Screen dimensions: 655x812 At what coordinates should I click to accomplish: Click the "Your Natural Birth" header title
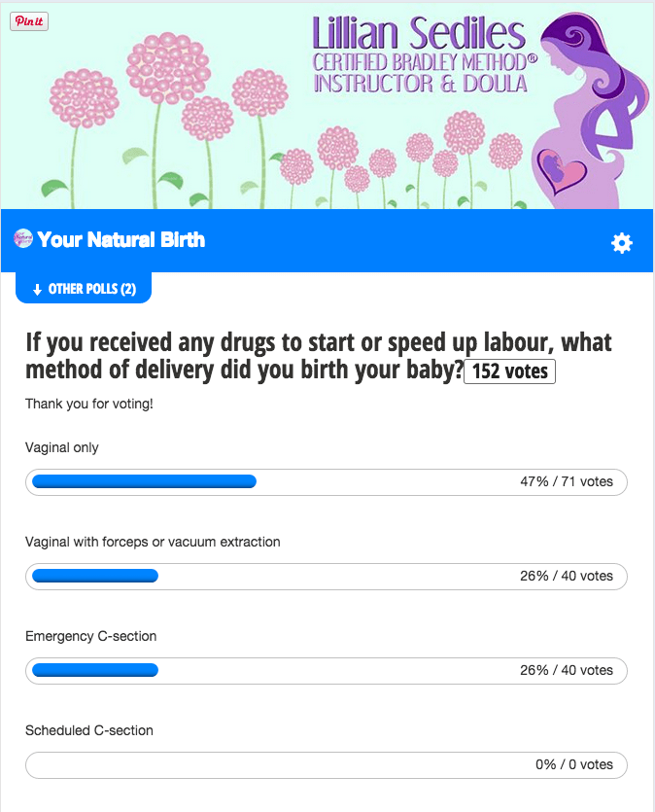pyautogui.click(x=121, y=239)
